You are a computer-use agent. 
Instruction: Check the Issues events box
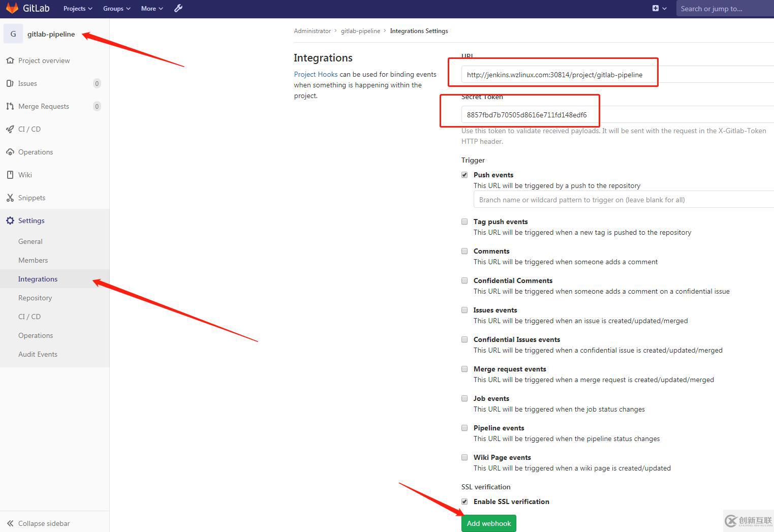point(465,310)
